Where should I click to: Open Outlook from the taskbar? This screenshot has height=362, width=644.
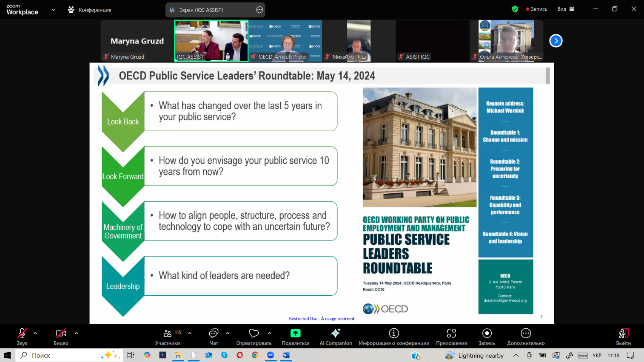click(x=209, y=355)
